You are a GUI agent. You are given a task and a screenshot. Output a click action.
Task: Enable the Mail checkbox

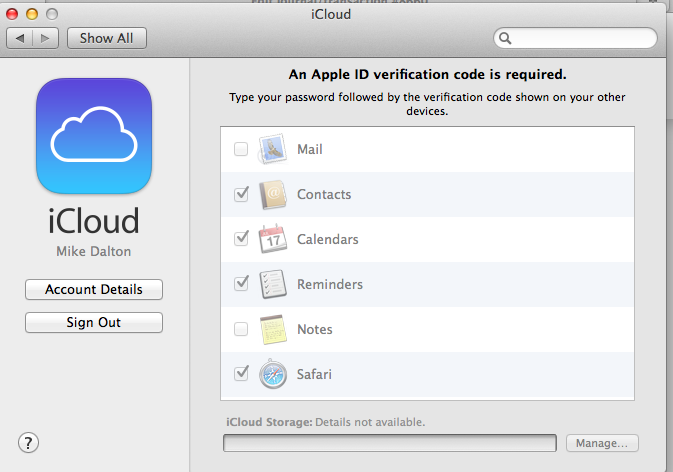241,149
